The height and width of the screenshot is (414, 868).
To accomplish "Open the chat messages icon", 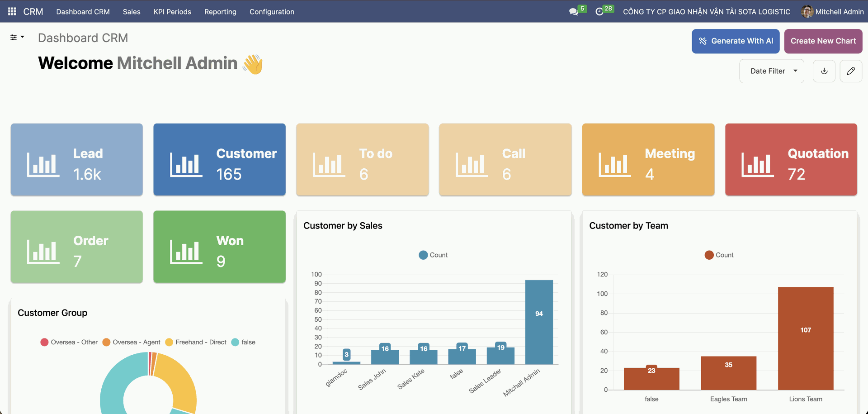I will point(574,12).
